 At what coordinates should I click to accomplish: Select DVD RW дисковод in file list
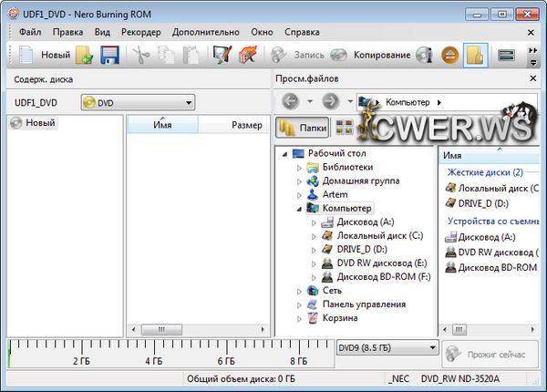492,253
